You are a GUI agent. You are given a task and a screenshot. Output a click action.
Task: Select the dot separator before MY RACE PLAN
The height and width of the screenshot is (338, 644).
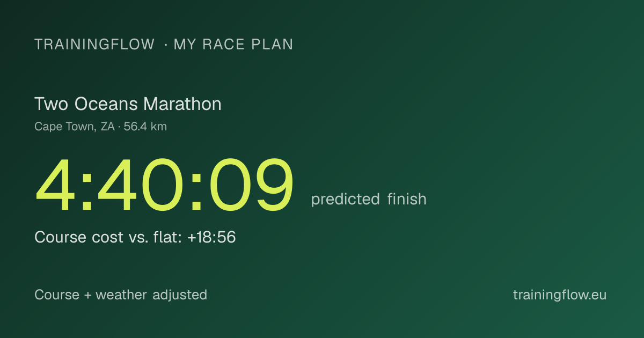tap(165, 45)
